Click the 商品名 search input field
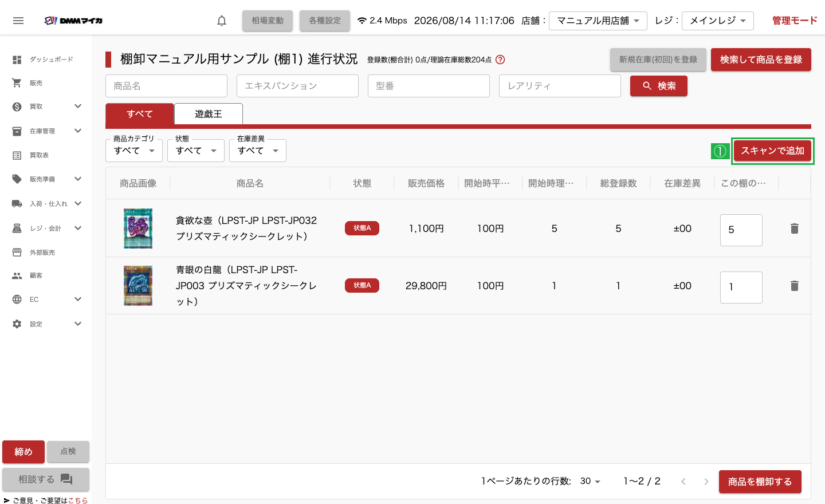825x504 pixels. click(167, 86)
